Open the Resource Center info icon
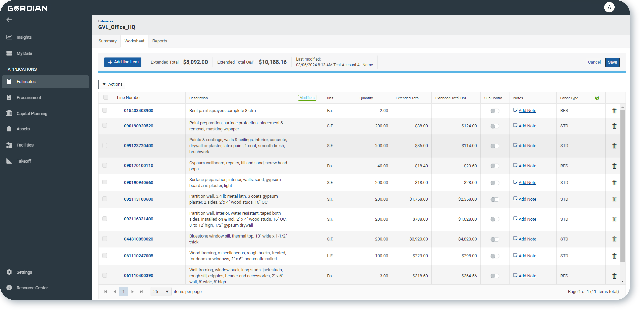The height and width of the screenshot is (314, 644). (x=9, y=288)
